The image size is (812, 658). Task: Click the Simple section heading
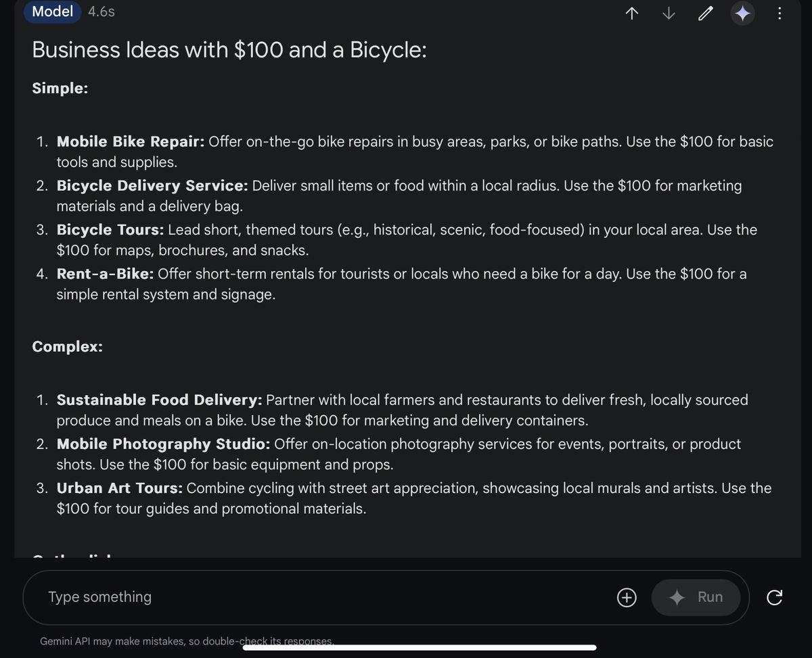tap(60, 88)
